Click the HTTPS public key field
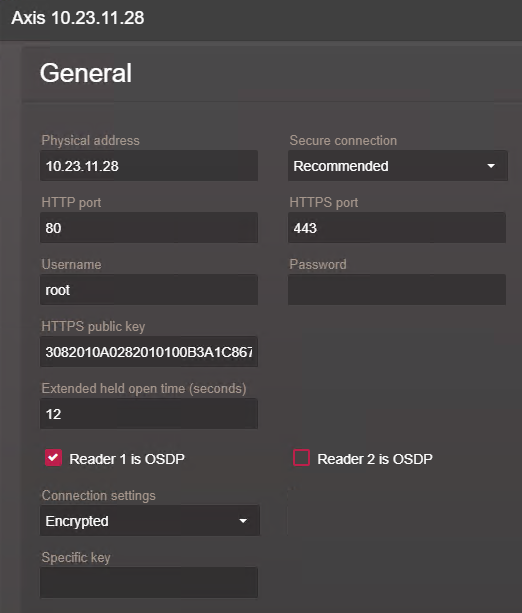 click(149, 352)
